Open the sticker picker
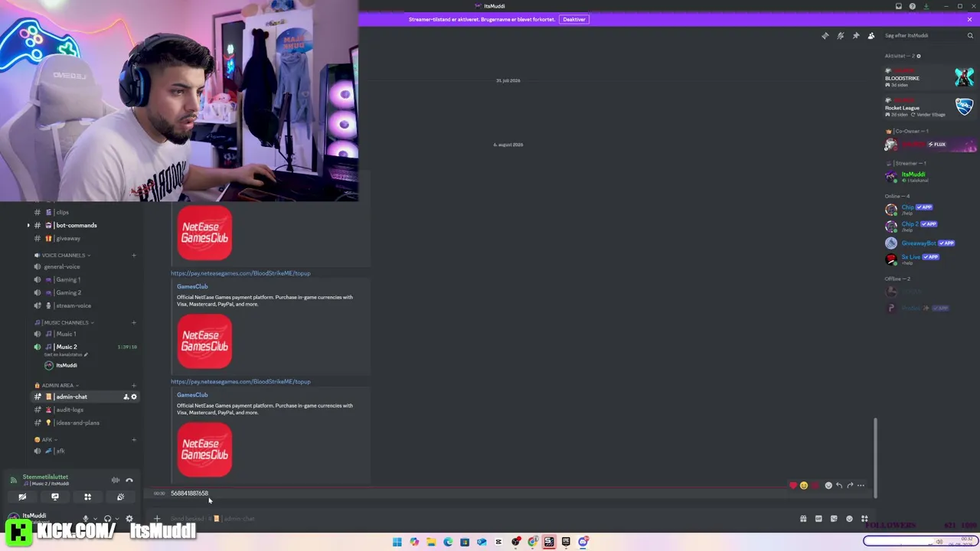Image resolution: width=980 pixels, height=551 pixels. [x=834, y=519]
